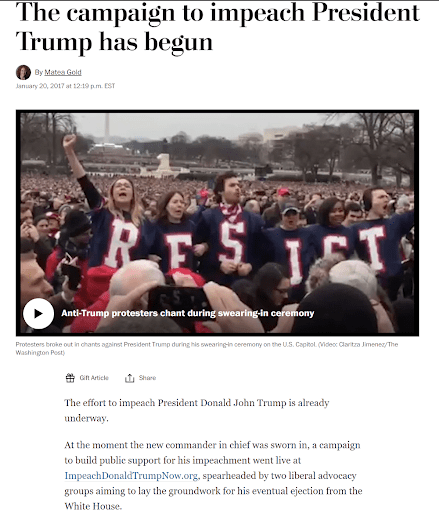This screenshot has height=512, width=439.
Task: Click the Gift Article label
Action: click(94, 378)
